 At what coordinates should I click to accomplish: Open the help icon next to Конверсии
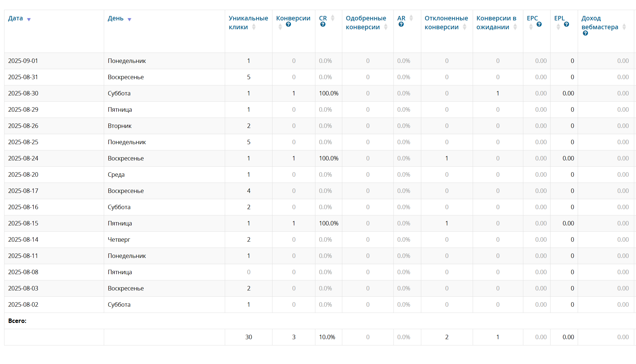click(288, 25)
